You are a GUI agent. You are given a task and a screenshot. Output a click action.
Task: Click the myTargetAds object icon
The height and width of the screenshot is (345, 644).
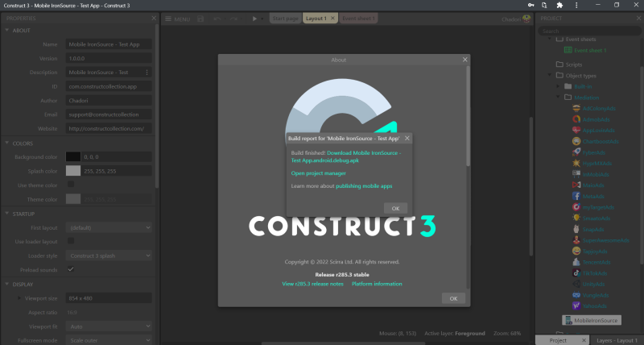(576, 207)
